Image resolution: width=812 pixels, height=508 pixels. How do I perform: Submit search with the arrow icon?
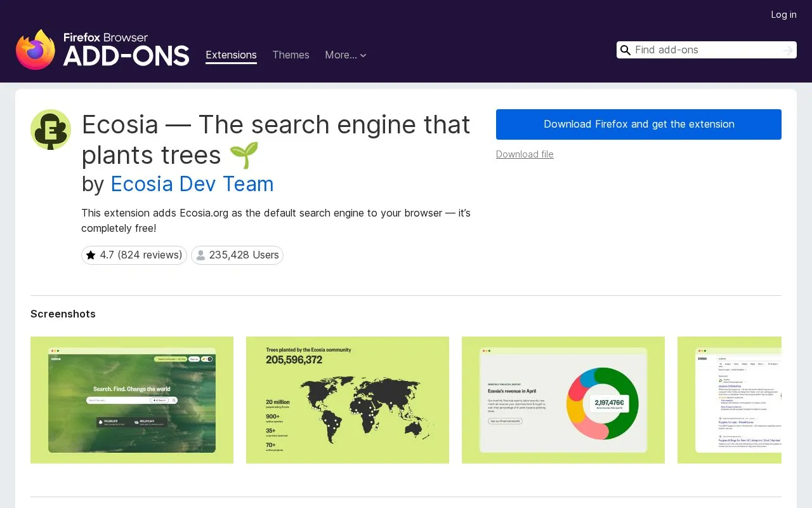tap(788, 50)
